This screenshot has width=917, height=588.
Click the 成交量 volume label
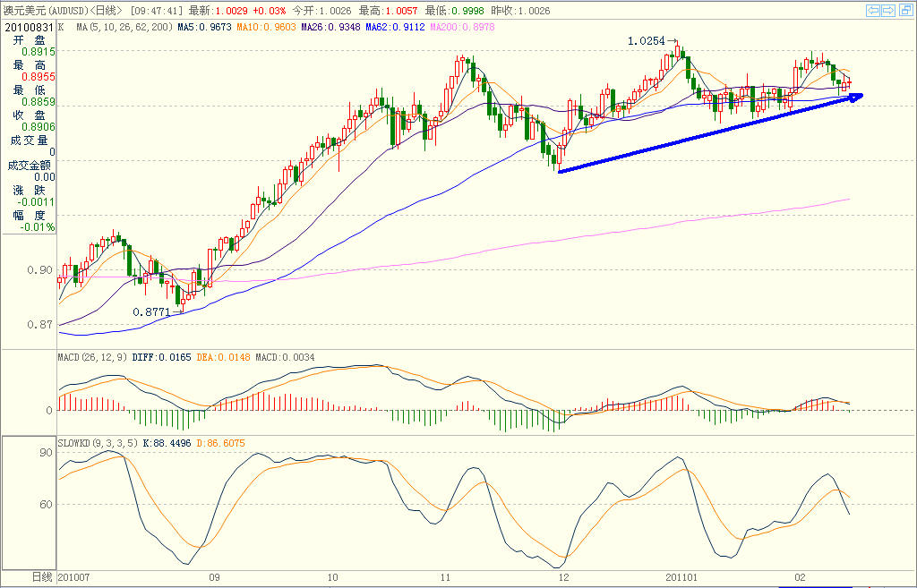(30, 141)
